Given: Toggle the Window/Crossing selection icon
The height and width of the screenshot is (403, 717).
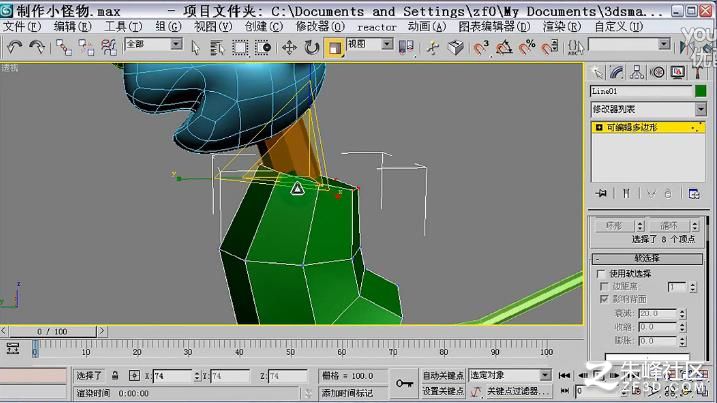Looking at the screenshot, I should pyautogui.click(x=263, y=48).
